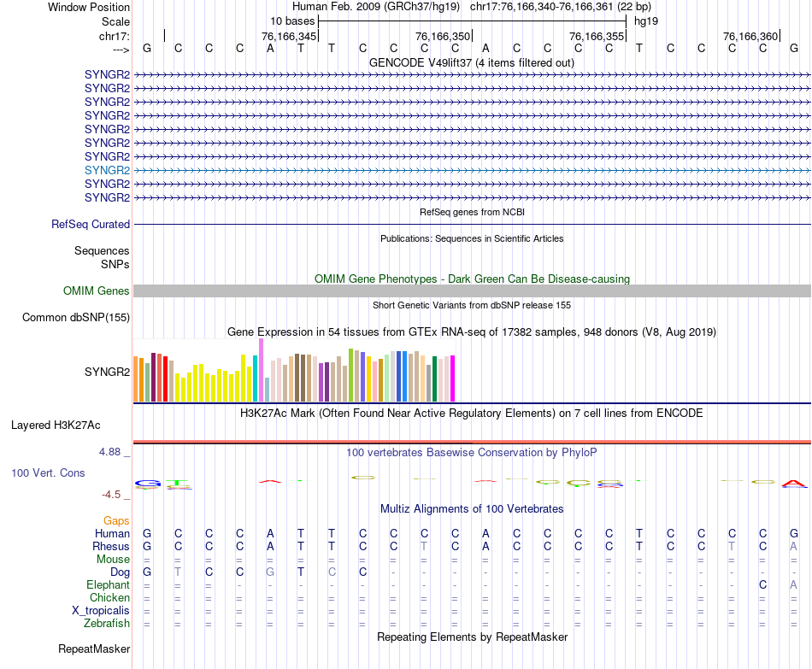Click the Repeating Elements by RepeatMasker title
812x669 pixels.
pos(473,637)
